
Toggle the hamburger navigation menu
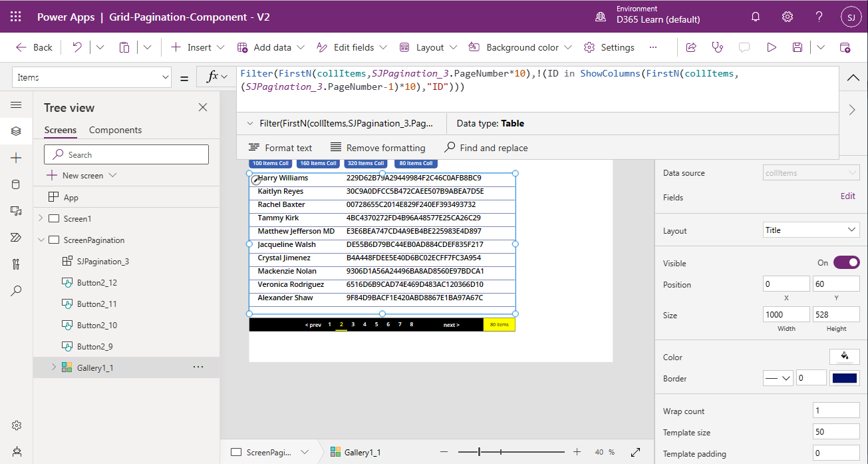coord(16,105)
